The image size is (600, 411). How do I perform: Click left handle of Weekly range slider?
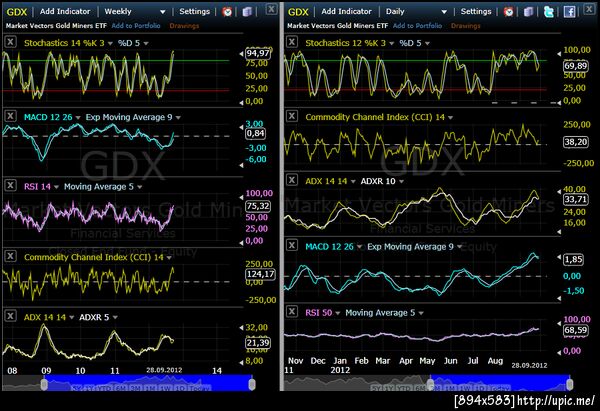coord(44,383)
